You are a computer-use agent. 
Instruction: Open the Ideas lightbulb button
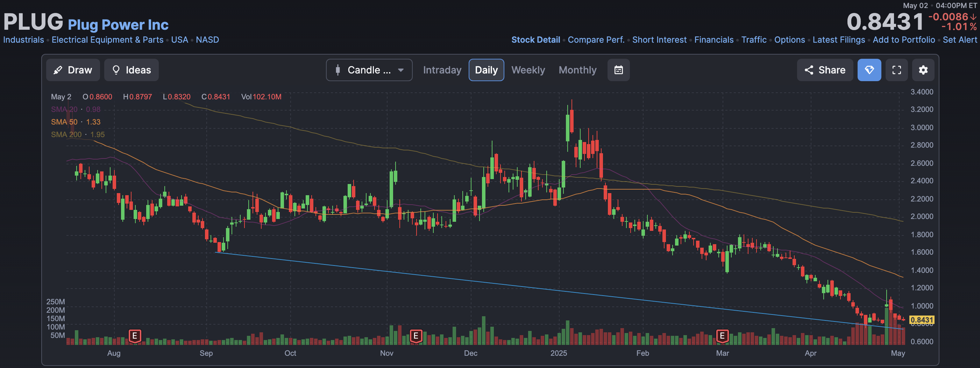pos(132,70)
